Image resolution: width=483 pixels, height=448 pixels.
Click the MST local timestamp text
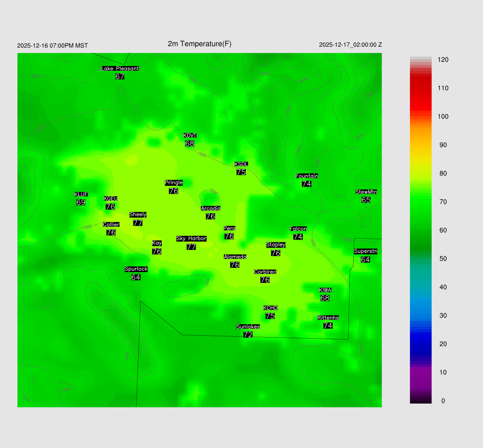(52, 46)
